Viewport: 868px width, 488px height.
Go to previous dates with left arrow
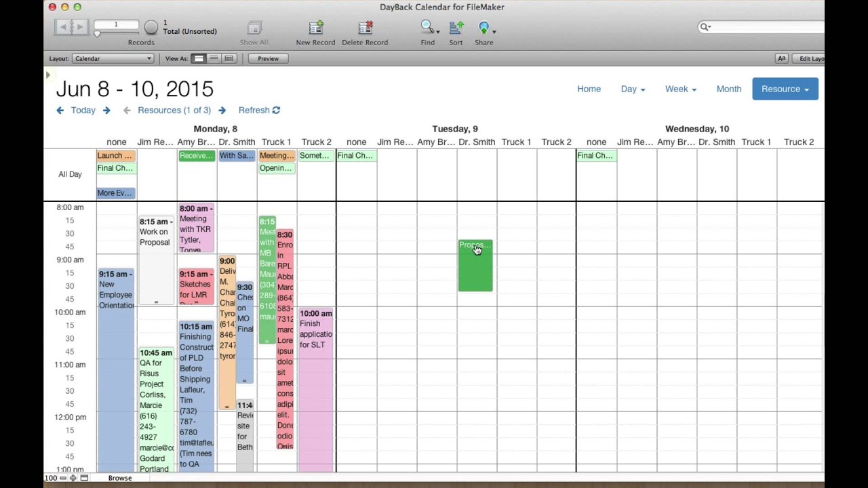pos(60,110)
